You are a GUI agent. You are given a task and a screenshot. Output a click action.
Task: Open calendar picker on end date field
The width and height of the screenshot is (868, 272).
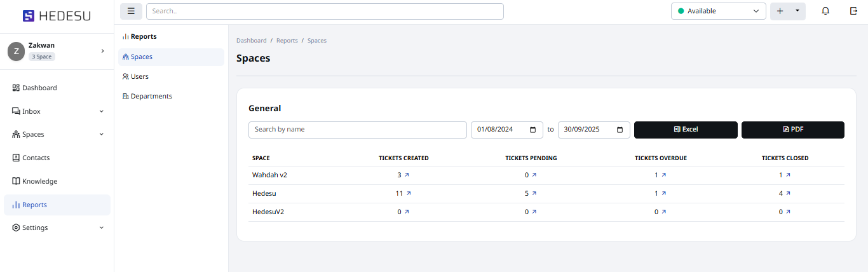pos(620,130)
